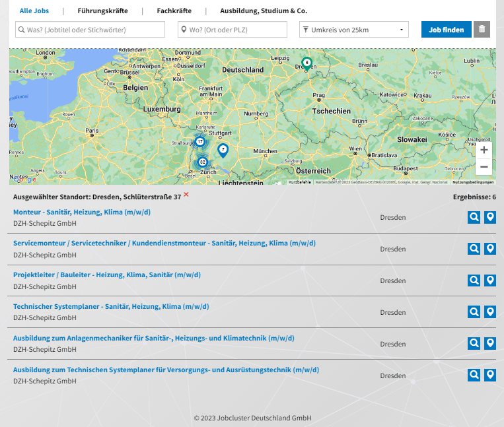Remove selected Standort via red X
The width and height of the screenshot is (504, 427).
186,195
